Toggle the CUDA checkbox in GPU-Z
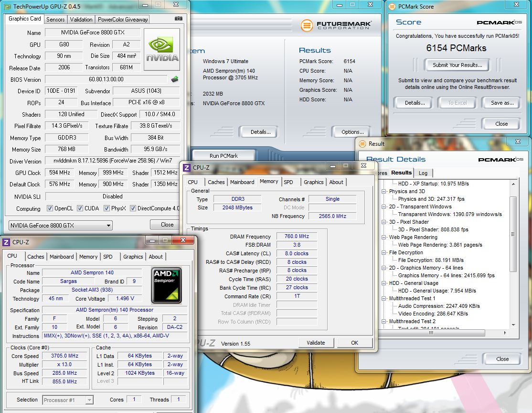 point(80,208)
